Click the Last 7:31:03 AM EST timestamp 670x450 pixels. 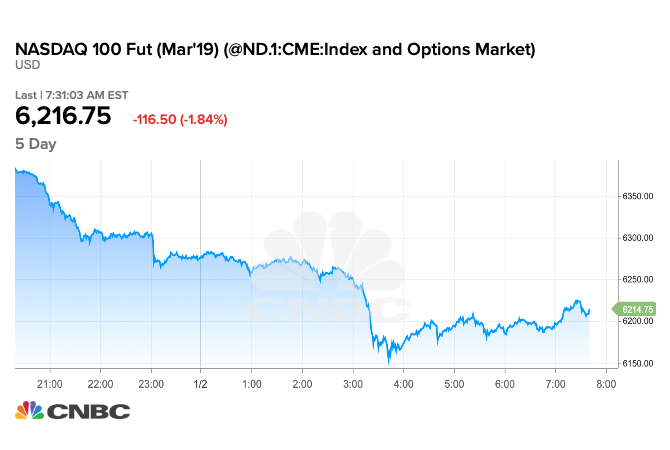pyautogui.click(x=70, y=95)
